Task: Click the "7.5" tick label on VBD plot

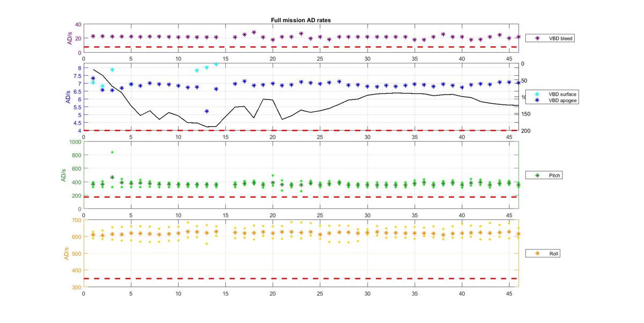Action: (x=77, y=76)
